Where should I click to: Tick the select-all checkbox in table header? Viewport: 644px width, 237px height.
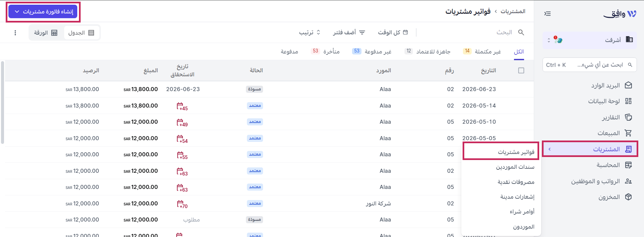[x=521, y=71]
